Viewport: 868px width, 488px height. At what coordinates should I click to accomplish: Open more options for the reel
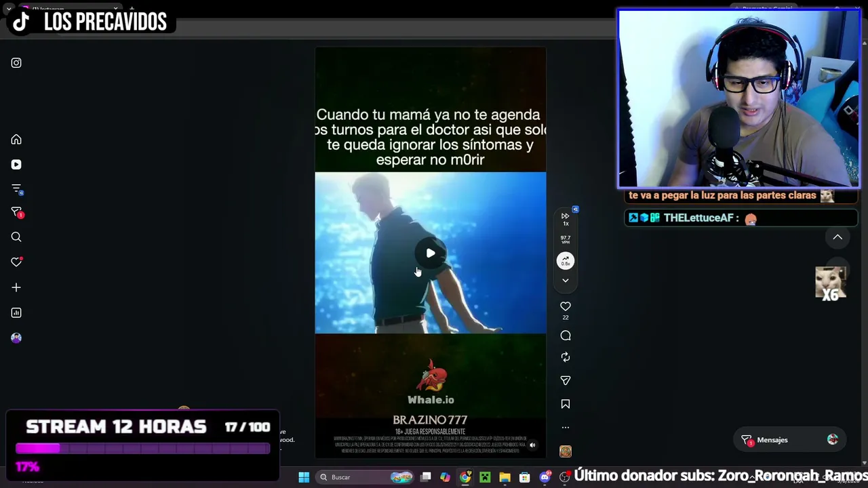pos(566,428)
